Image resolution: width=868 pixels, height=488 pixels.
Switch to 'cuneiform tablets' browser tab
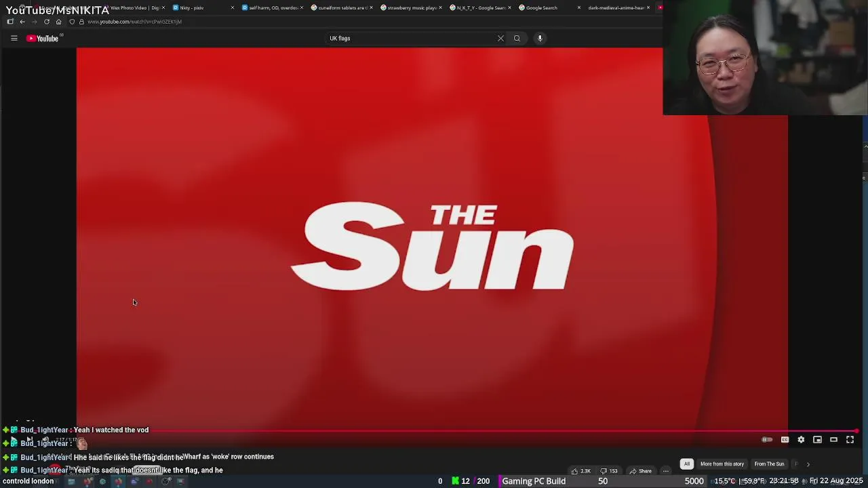[342, 7]
